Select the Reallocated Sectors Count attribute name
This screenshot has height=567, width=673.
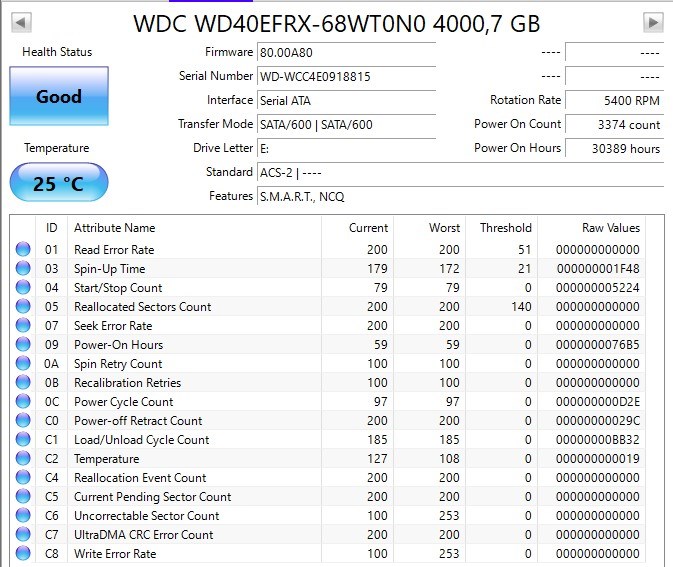click(142, 306)
